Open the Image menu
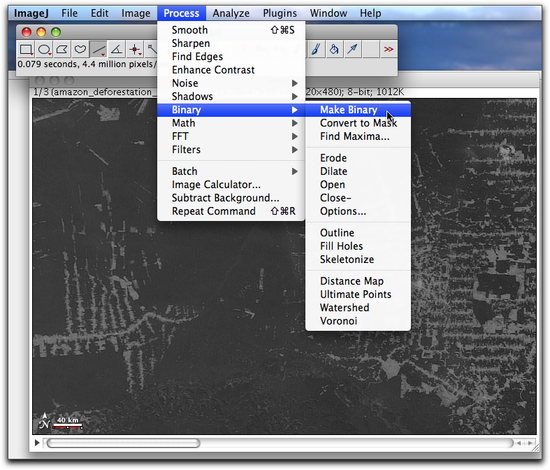Image resolution: width=550 pixels, height=470 pixels. (x=136, y=13)
